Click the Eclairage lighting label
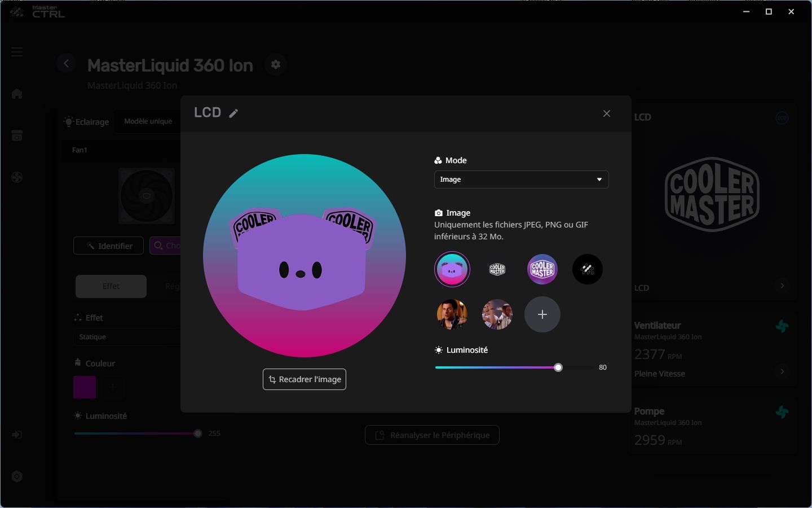The height and width of the screenshot is (508, 812). 86,122
